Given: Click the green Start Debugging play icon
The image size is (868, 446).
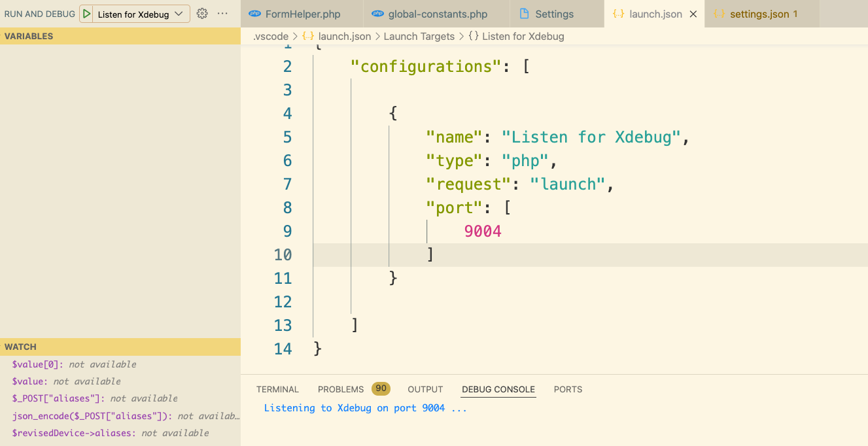Looking at the screenshot, I should coord(87,14).
